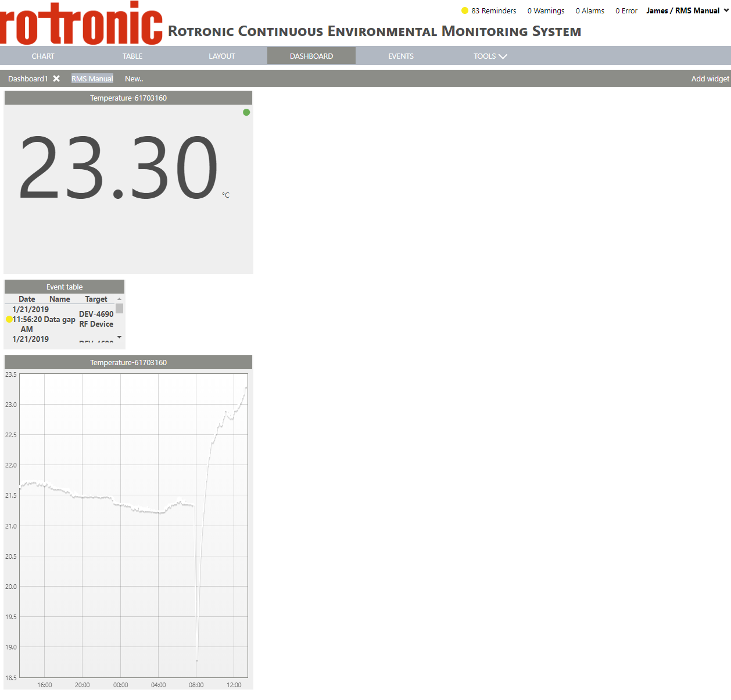Click the 23.30 temperature reading

point(119,167)
